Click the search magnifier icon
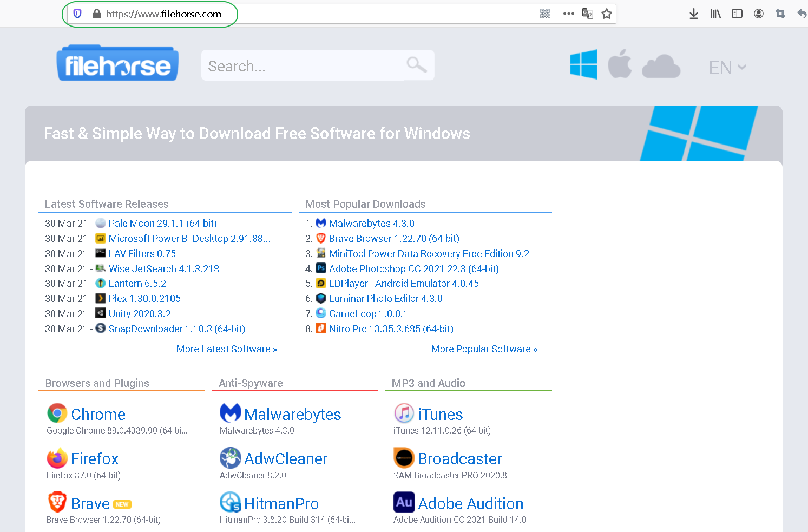 416,65
